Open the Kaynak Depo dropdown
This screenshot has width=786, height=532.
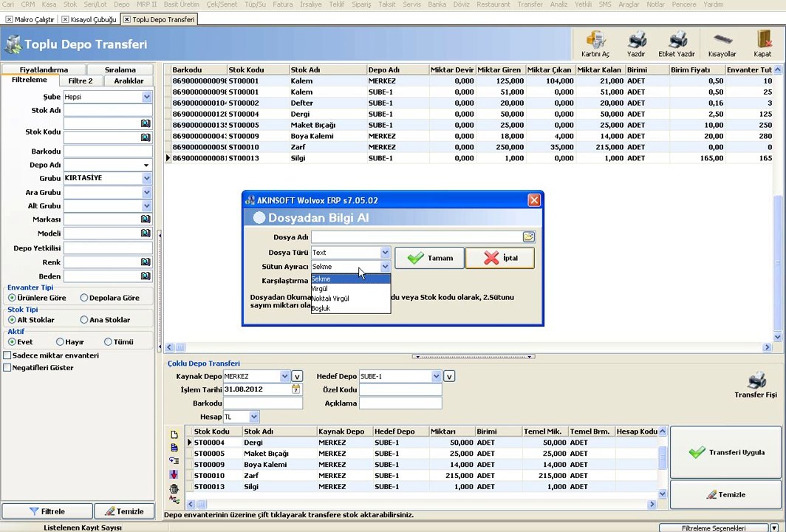[x=284, y=376]
